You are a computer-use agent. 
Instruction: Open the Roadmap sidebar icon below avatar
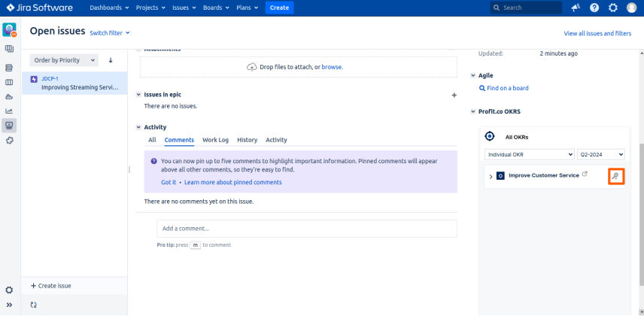(x=9, y=49)
